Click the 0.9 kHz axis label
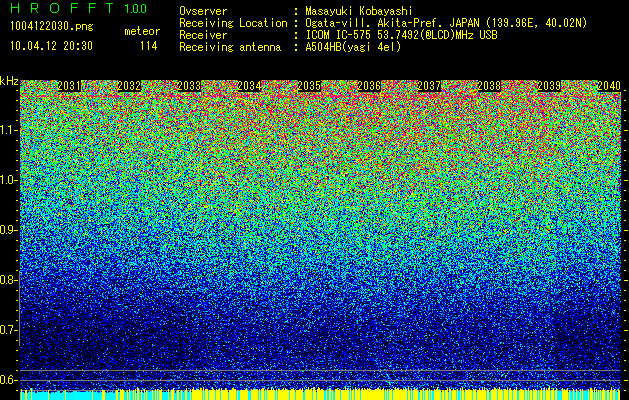 click(7, 230)
